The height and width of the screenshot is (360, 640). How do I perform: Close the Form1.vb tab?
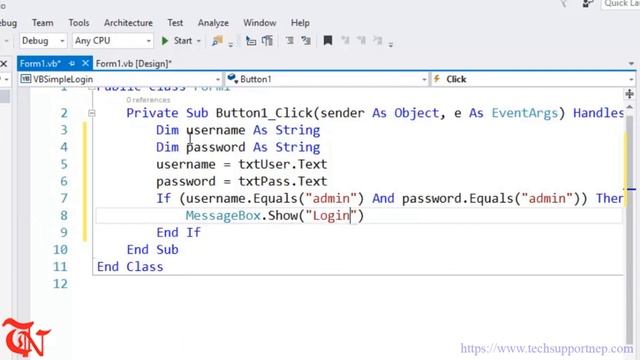point(85,63)
